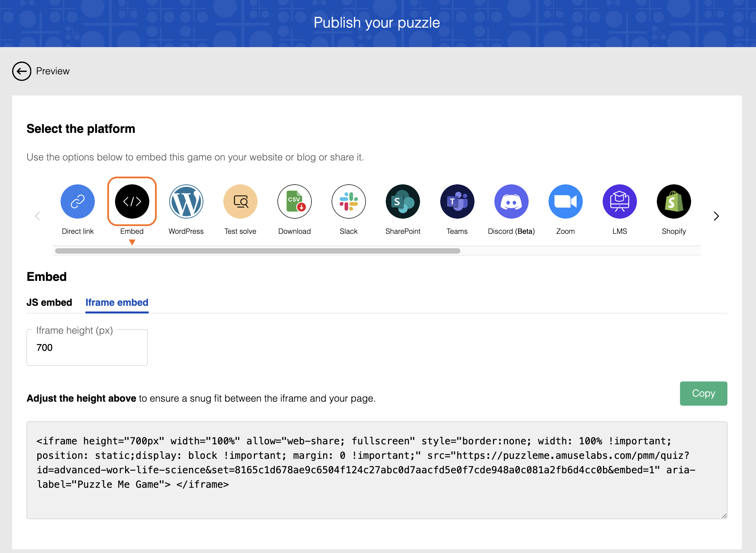Click the Iframe height input field
The width and height of the screenshot is (756, 553).
(87, 347)
